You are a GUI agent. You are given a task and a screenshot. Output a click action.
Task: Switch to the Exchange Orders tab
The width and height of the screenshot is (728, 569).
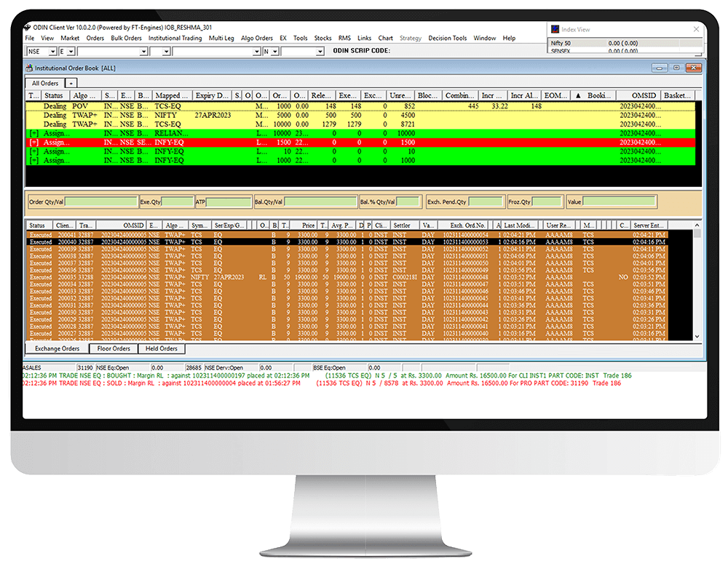[57, 349]
